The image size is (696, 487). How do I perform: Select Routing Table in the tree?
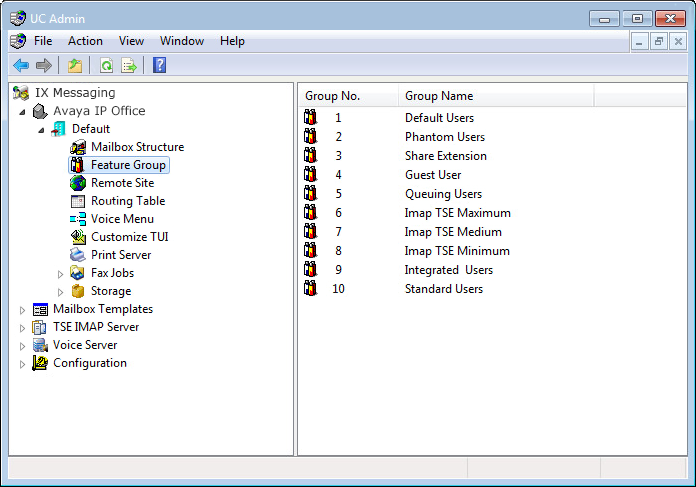pos(128,201)
